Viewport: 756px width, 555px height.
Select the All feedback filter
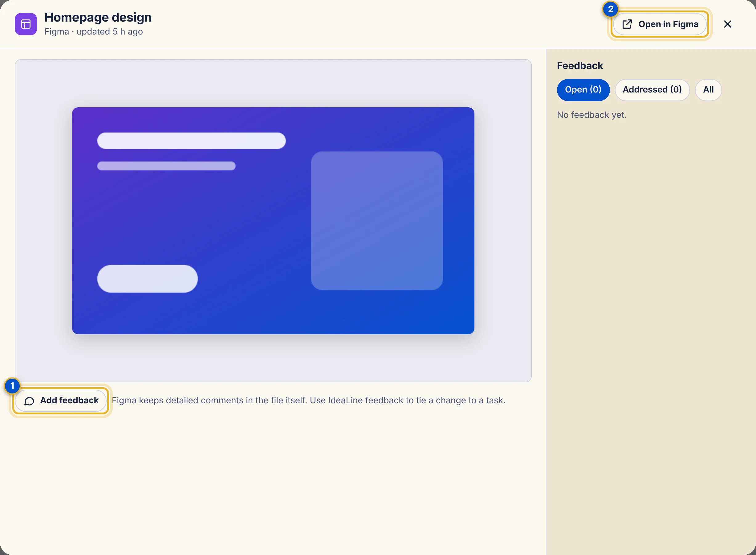pyautogui.click(x=708, y=90)
